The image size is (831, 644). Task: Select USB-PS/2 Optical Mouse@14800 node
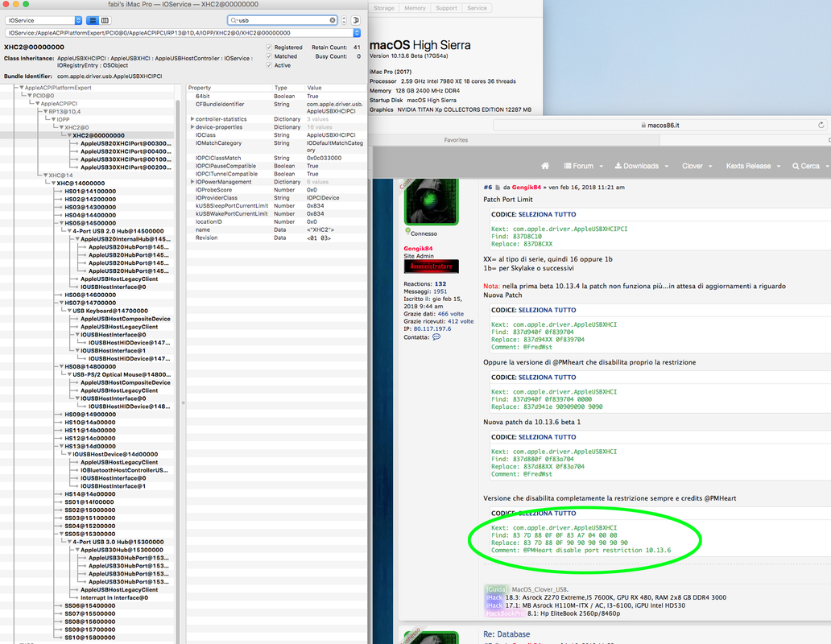coord(122,374)
